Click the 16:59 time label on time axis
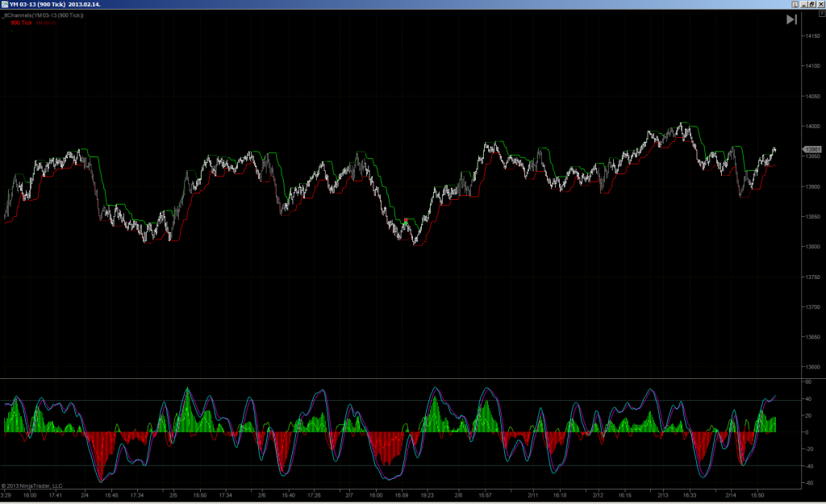The image size is (826, 504). [402, 495]
